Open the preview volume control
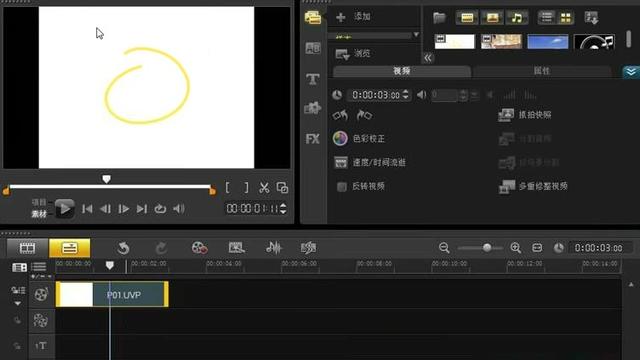 [179, 209]
